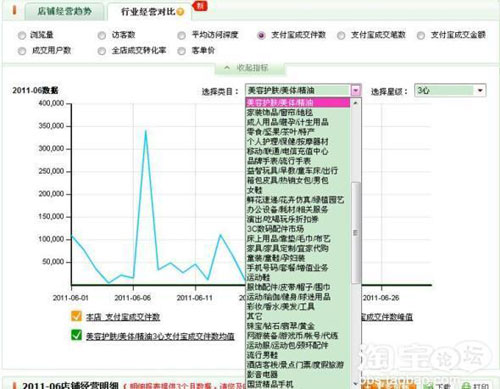500x389 pixels.
Task: Open the 选择星级 3心 dropdown
Action: 450,90
